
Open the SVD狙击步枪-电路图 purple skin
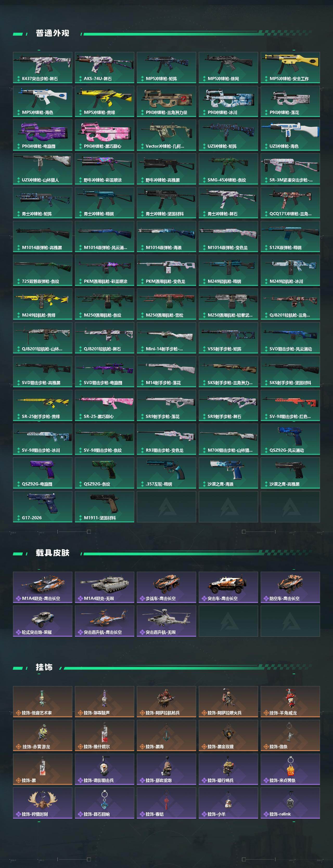point(105,372)
